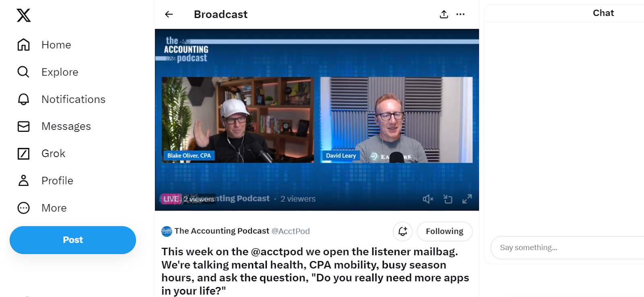Image resolution: width=644 pixels, height=297 pixels.
Task: Click the Explore magnifier icon
Action: pyautogui.click(x=24, y=72)
